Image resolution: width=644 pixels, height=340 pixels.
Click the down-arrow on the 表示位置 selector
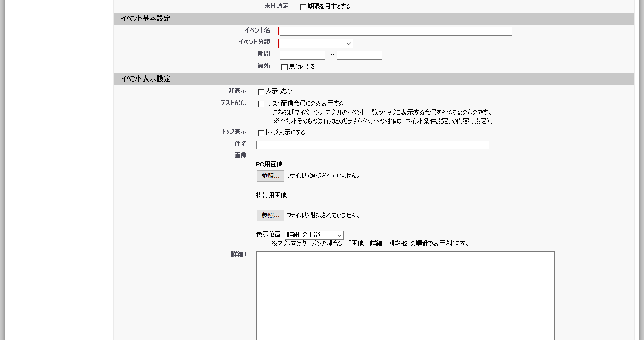[x=340, y=234]
